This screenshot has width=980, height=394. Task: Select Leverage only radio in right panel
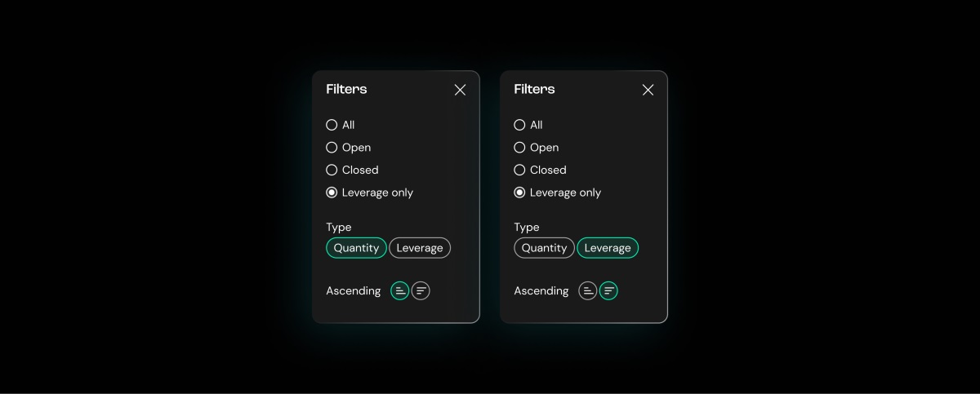tap(519, 193)
